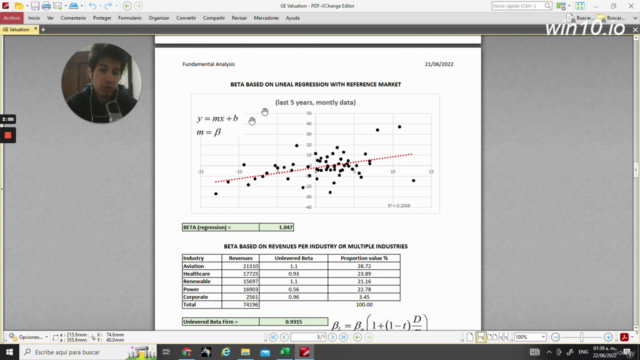The height and width of the screenshot is (360, 640).
Task: Open the Ver ribbon tab
Action: (50, 18)
